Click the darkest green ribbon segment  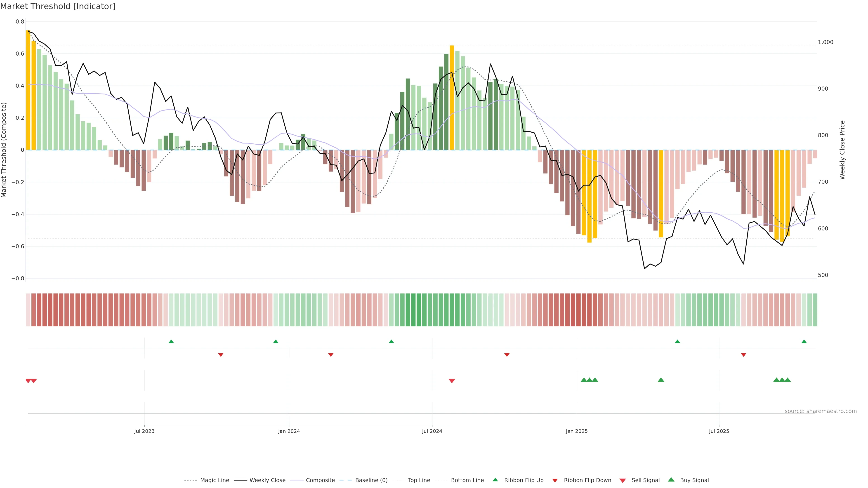[413, 310]
